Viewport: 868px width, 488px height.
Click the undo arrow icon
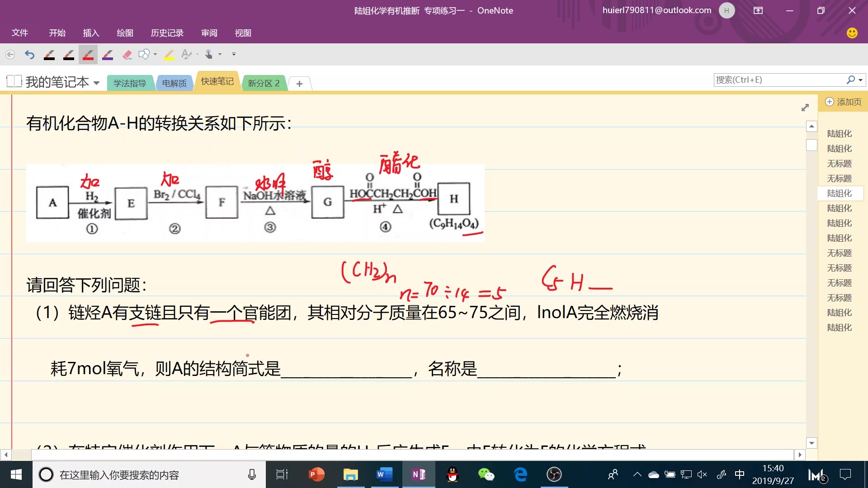[29, 54]
